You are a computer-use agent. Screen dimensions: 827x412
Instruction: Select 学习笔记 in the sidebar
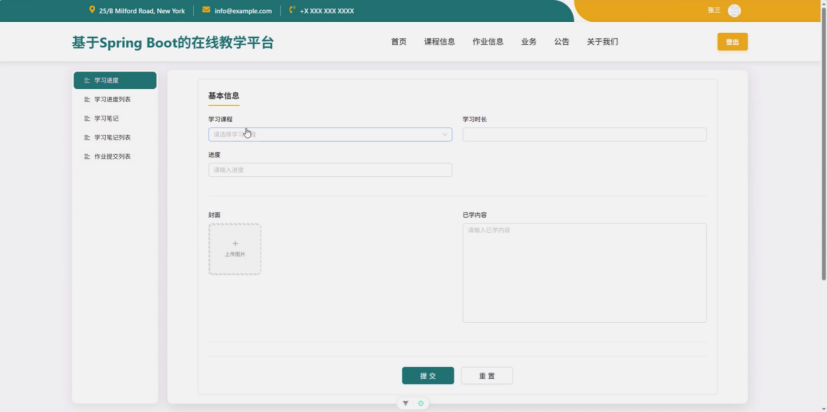tap(115, 119)
